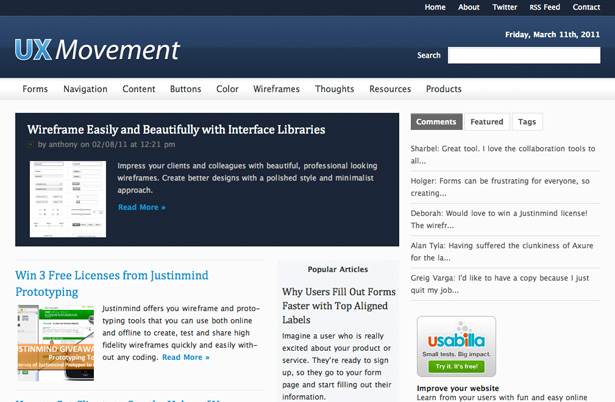Switch to the Tags tab
This screenshot has height=402, width=615.
coord(527,122)
